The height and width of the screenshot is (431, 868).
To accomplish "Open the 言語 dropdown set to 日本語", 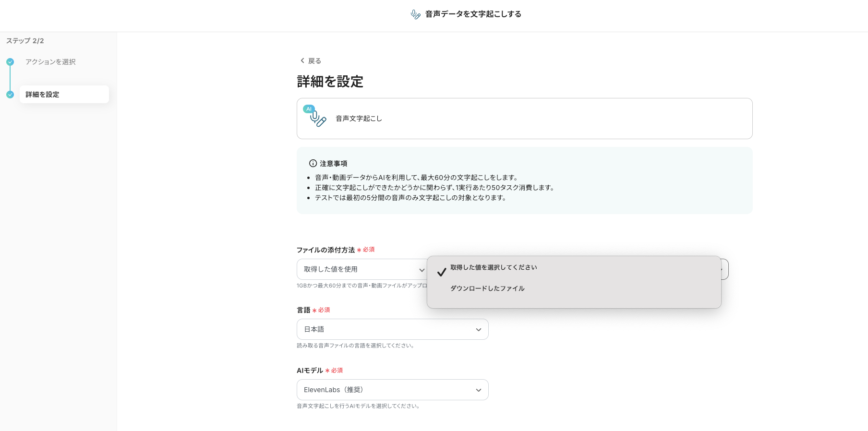I will click(x=392, y=329).
